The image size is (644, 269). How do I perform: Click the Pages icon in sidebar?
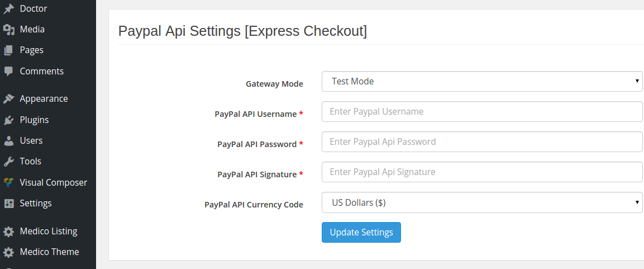[x=8, y=50]
